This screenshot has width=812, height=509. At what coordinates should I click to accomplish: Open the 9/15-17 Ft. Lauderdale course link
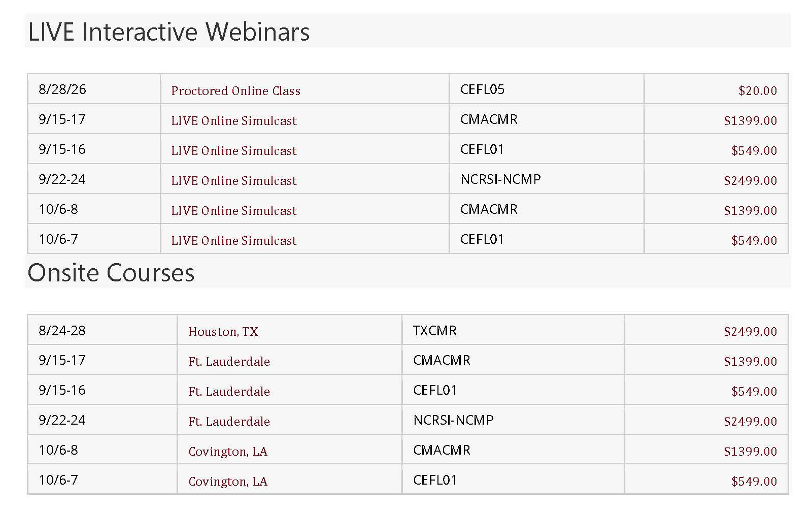pyautogui.click(x=229, y=362)
